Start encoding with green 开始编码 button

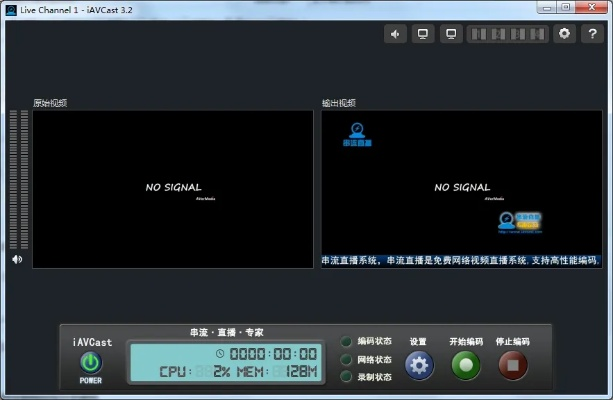pos(466,365)
